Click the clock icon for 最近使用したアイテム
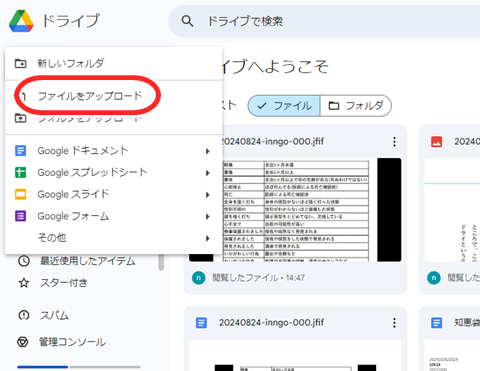 [24, 261]
